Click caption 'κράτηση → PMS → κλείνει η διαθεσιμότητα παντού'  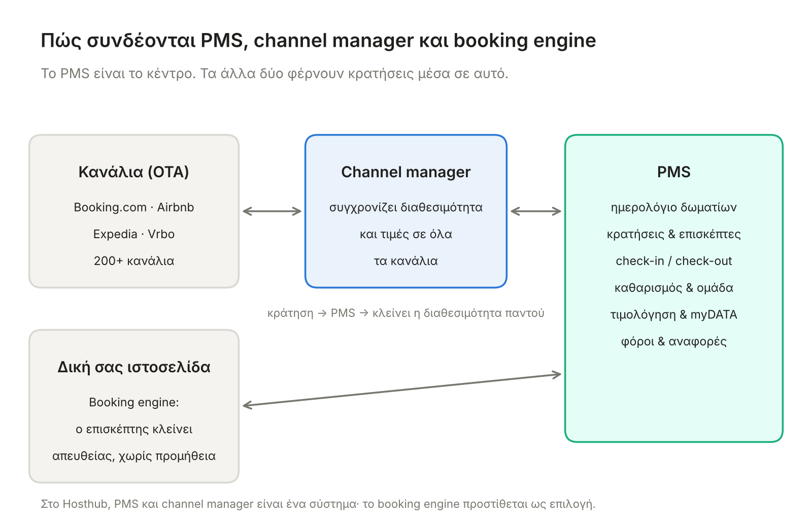[406, 313]
